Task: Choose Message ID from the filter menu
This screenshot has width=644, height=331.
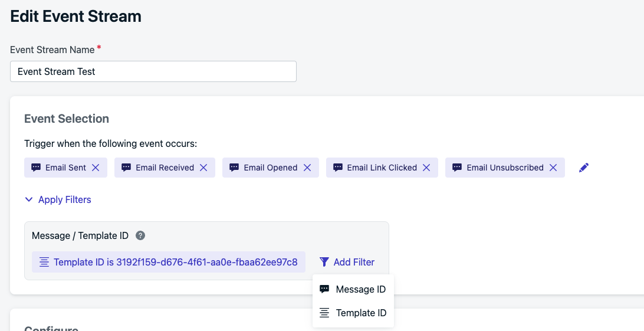Action: (x=353, y=290)
